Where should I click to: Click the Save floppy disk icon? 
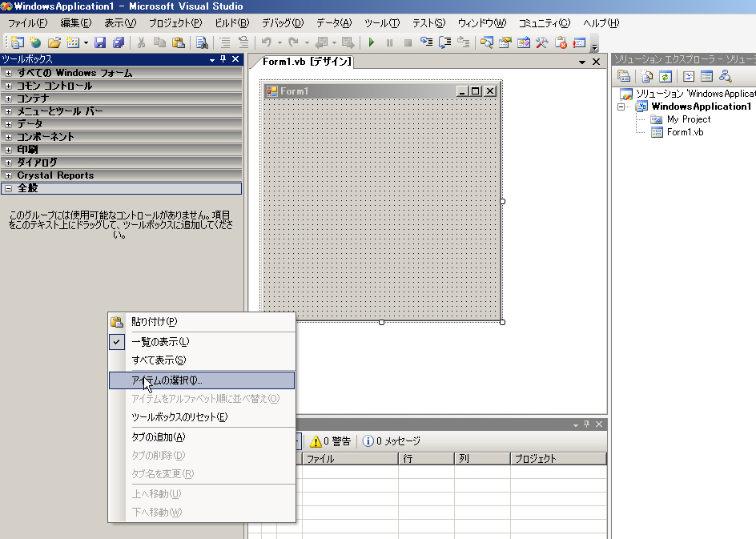[x=100, y=42]
